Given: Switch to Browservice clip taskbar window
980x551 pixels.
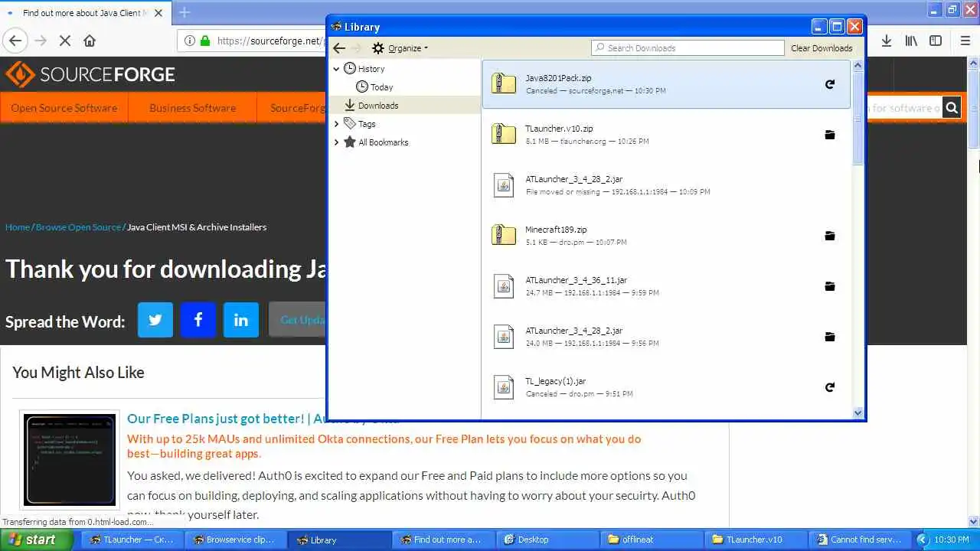Looking at the screenshot, I should [x=236, y=540].
